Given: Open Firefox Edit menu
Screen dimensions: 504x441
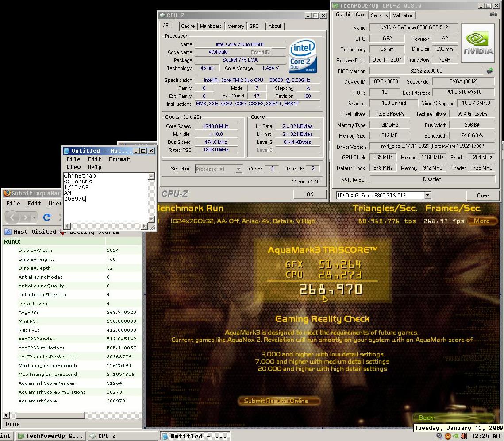Looking at the screenshot, I should [34, 203].
